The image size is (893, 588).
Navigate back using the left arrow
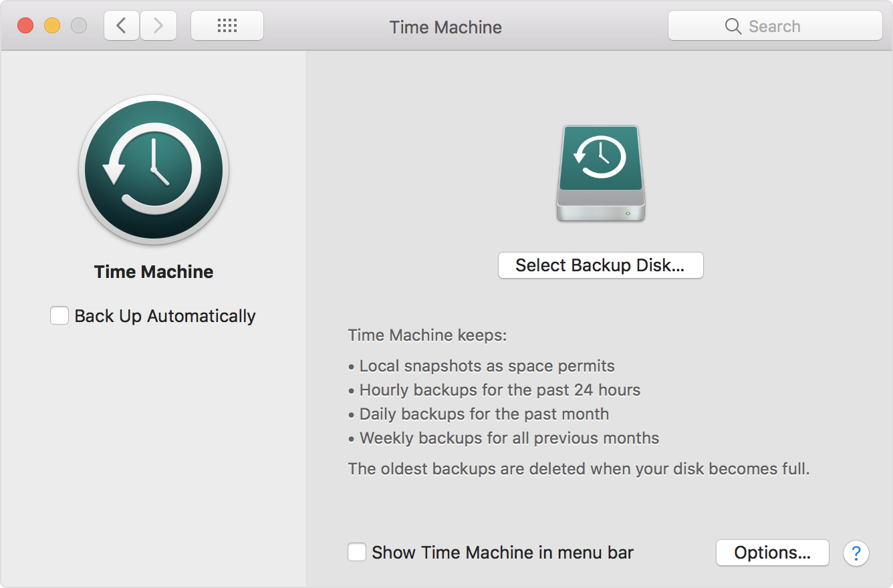(121, 25)
